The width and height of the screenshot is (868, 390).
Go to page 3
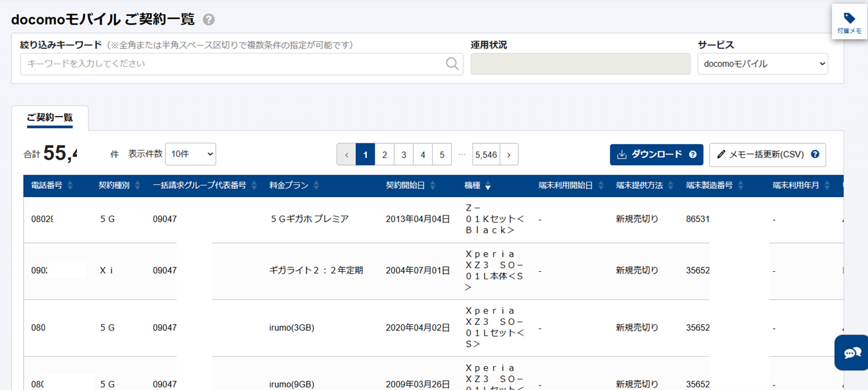click(x=403, y=155)
